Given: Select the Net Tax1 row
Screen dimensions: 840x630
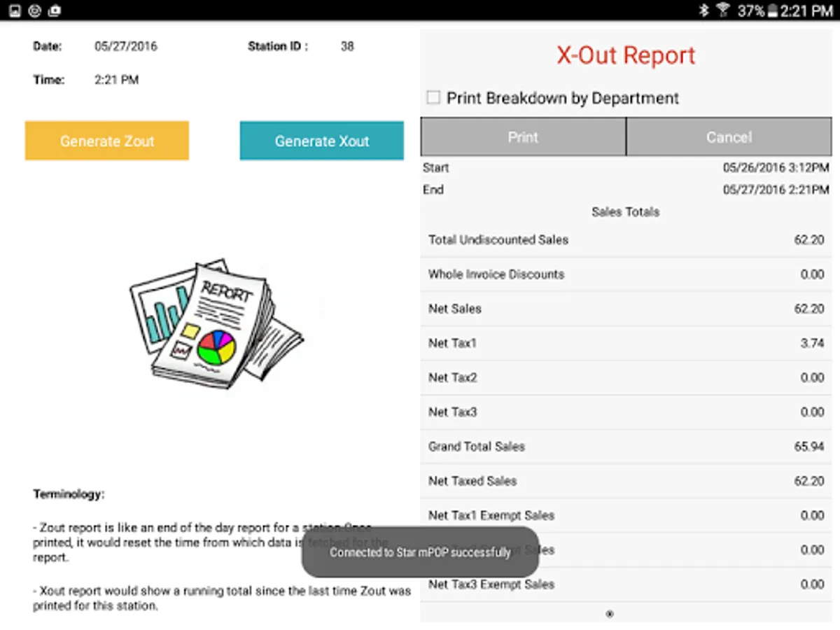Looking at the screenshot, I should click(626, 343).
